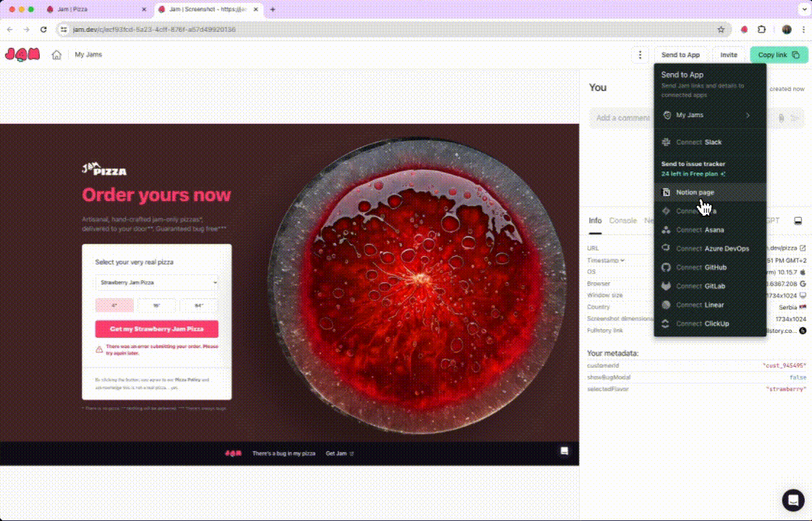Switch to the Jam | Pizza browser tab
The height and width of the screenshot is (521, 812).
pyautogui.click(x=94, y=9)
